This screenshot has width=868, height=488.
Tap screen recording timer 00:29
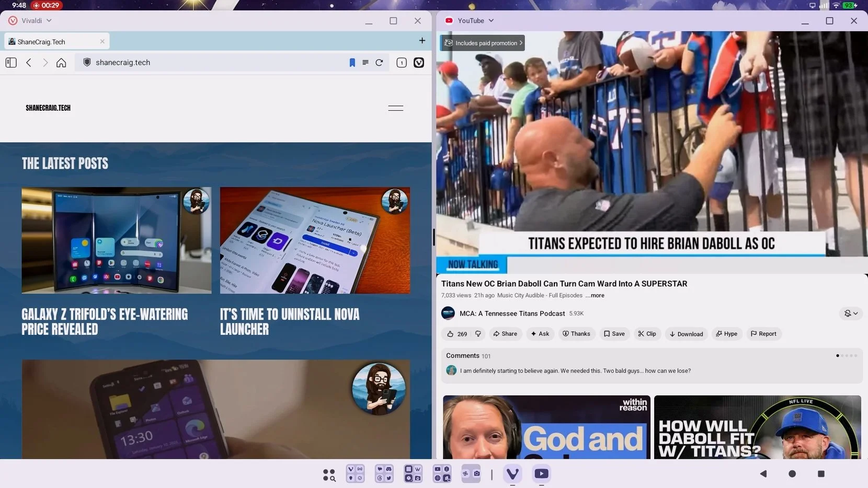click(x=47, y=5)
